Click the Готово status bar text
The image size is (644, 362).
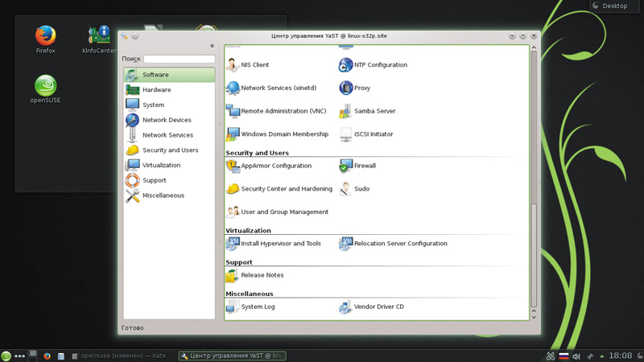click(x=132, y=328)
